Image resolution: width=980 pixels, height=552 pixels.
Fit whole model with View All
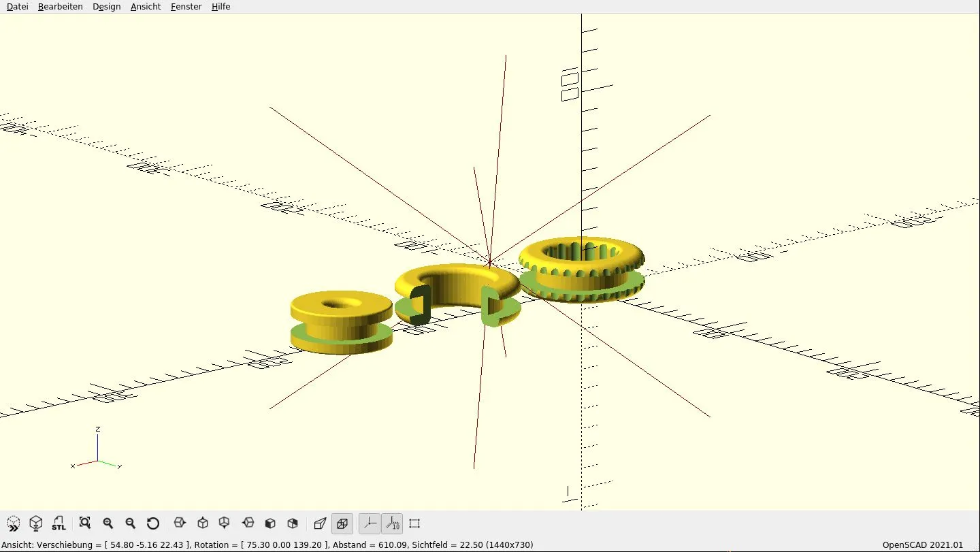coord(85,523)
